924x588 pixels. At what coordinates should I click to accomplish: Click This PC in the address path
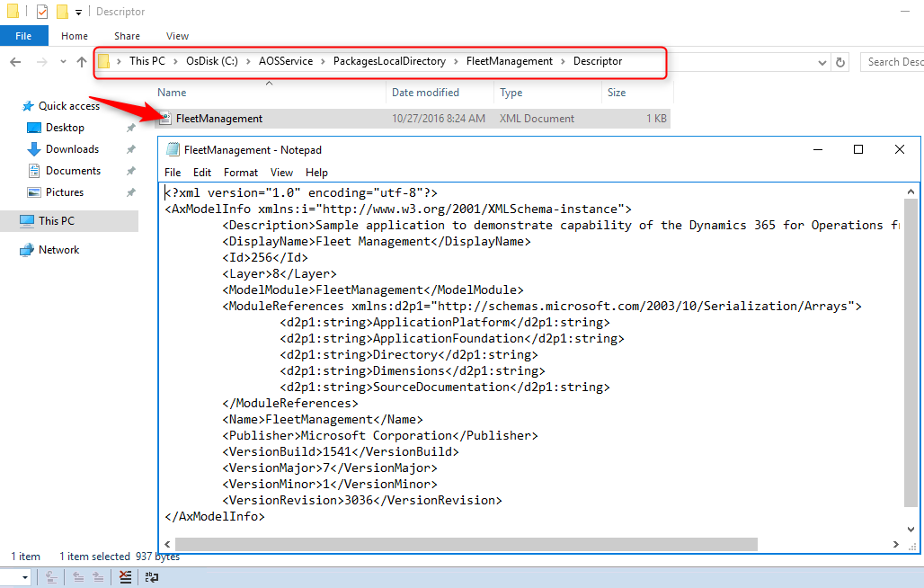click(147, 61)
